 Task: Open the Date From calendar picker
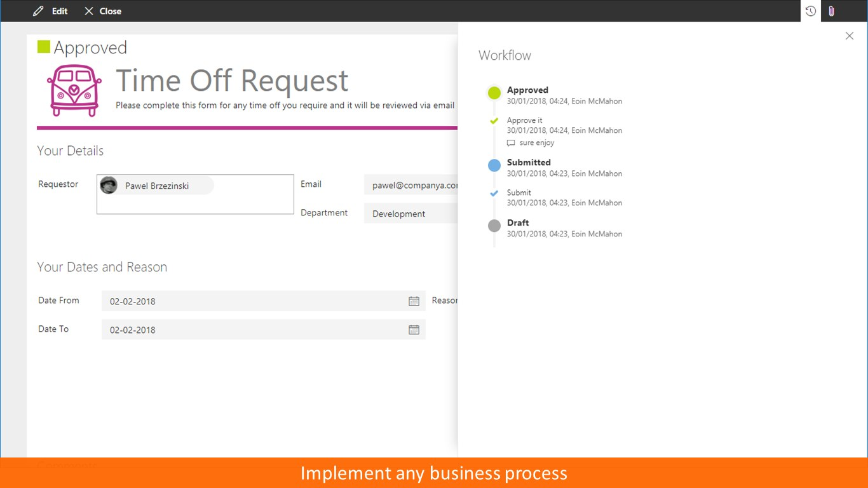click(x=414, y=301)
